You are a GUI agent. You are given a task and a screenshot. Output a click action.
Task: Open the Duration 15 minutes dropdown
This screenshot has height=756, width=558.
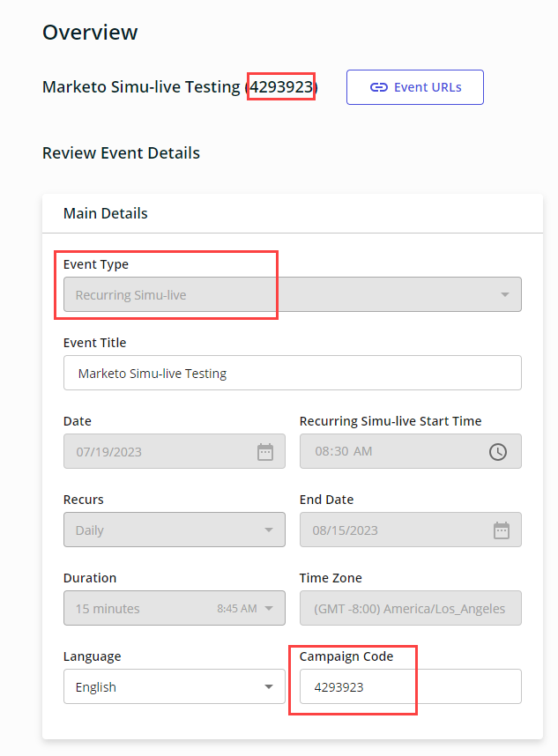[x=175, y=608]
